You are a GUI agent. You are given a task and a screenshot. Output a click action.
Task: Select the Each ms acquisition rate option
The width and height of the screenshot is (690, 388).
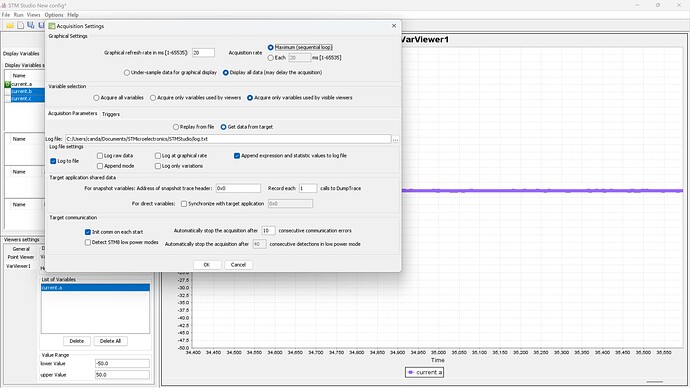271,58
